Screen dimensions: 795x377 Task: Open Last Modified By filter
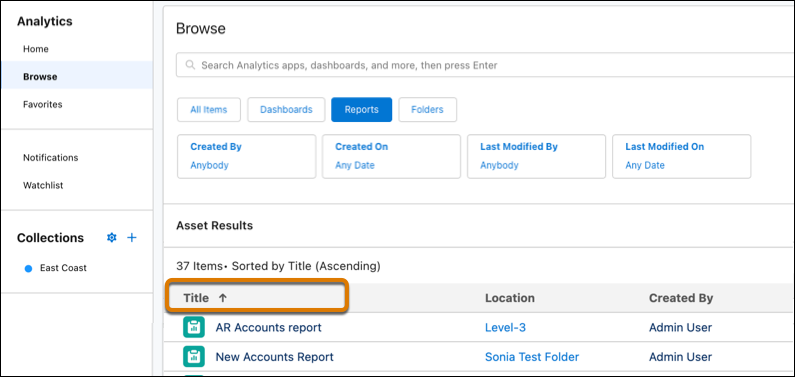[536, 156]
